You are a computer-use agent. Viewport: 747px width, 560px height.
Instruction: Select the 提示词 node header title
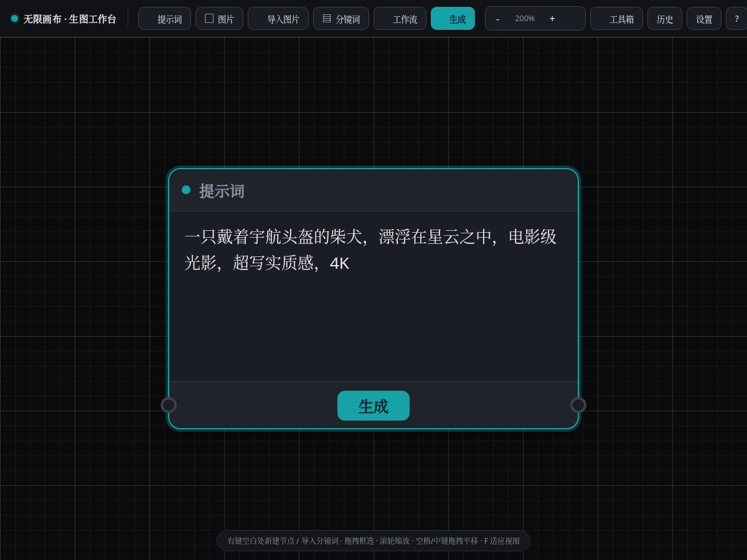click(222, 191)
